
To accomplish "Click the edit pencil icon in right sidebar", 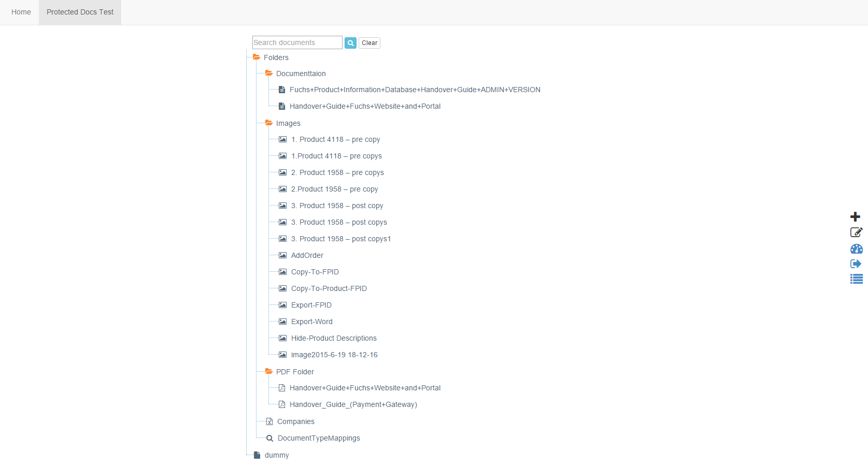I will point(856,232).
